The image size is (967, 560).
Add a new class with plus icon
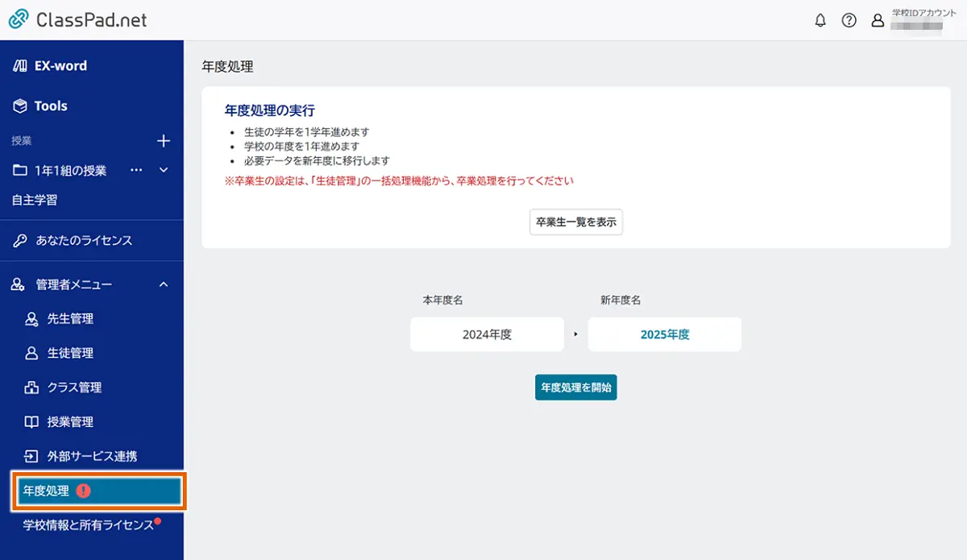pos(164,141)
